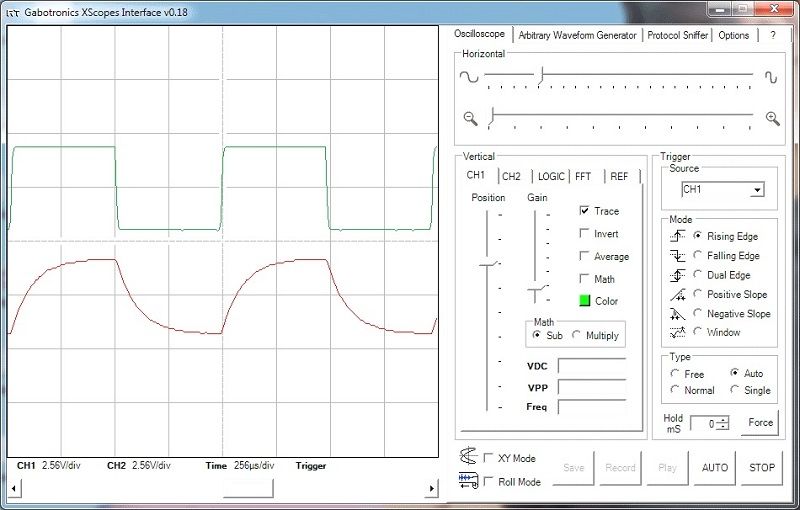Click the scope display right scroll arrow
This screenshot has height=510, width=800.
[432, 489]
